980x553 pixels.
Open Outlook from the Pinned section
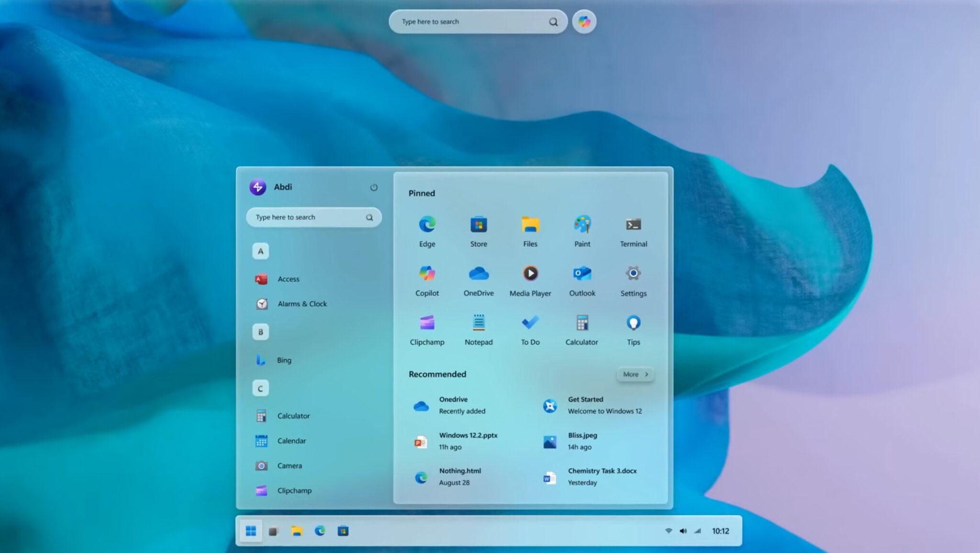582,274
